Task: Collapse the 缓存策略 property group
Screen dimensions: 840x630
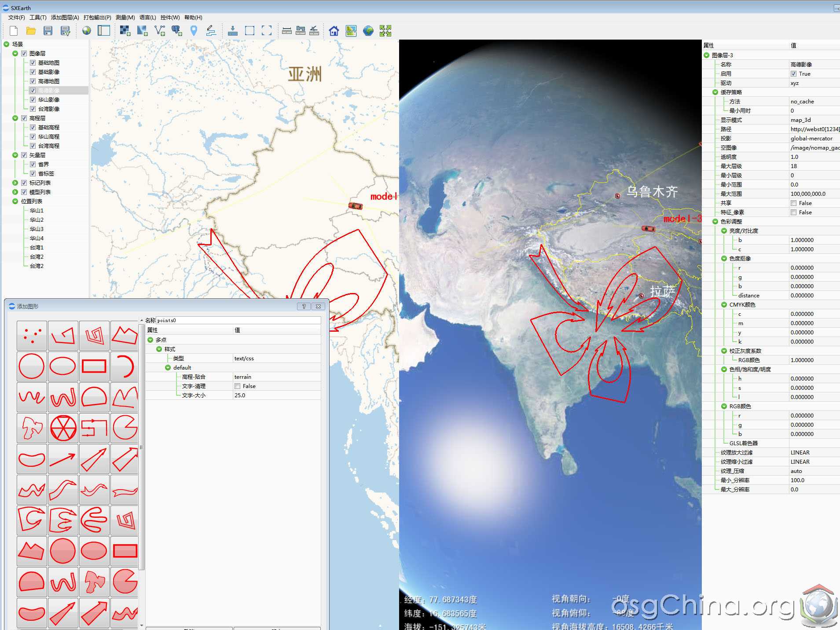Action: 715,92
